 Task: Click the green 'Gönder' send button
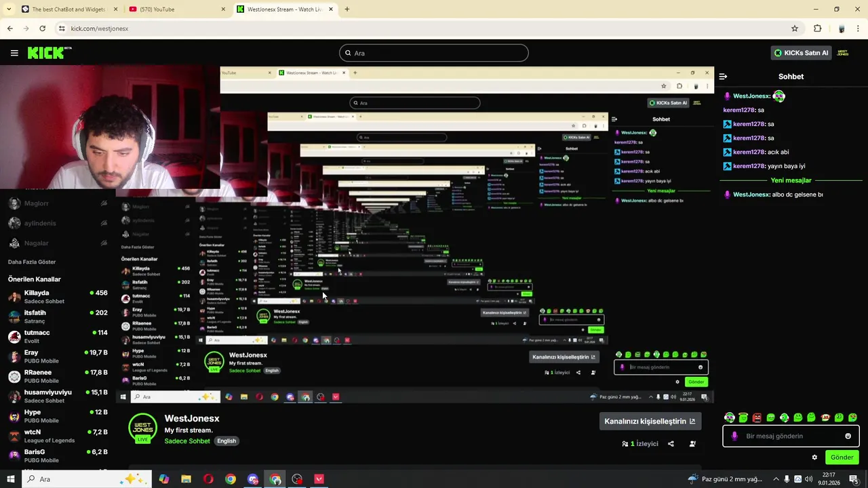[x=842, y=457]
